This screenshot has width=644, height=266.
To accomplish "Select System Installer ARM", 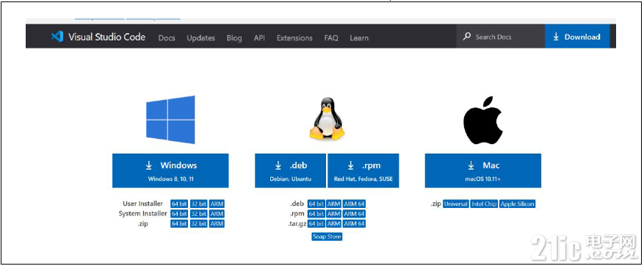I will pyautogui.click(x=217, y=214).
